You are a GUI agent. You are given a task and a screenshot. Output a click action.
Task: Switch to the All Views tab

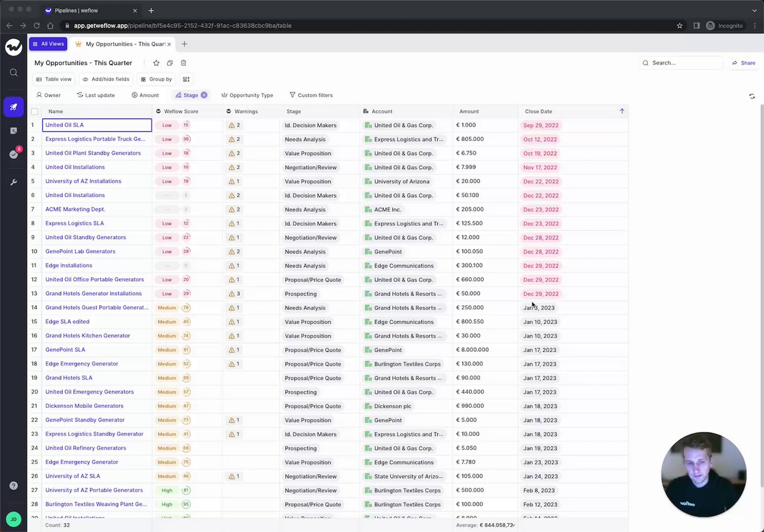tap(48, 44)
